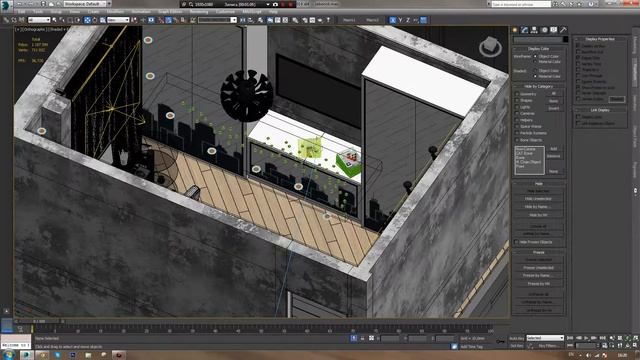Click the Pan View navigation icon
The width and height of the screenshot is (640, 360).
point(620,345)
